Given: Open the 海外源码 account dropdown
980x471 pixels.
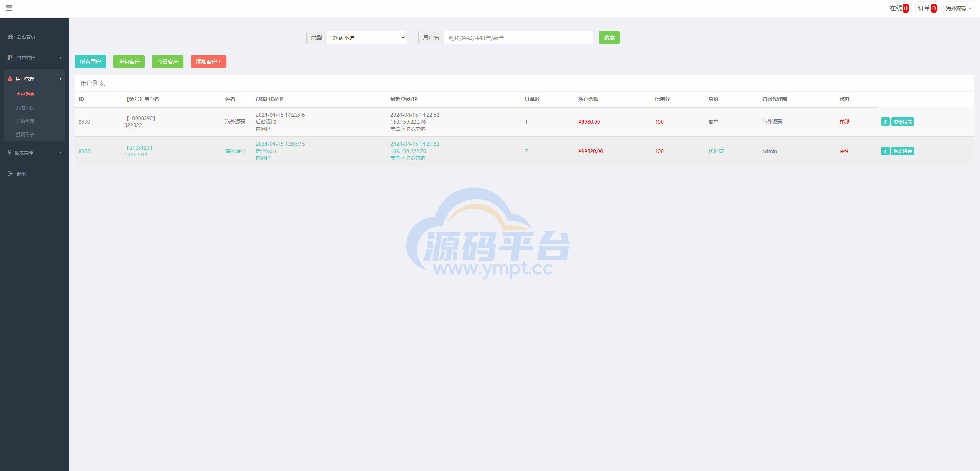Looking at the screenshot, I should pyautogui.click(x=959, y=8).
